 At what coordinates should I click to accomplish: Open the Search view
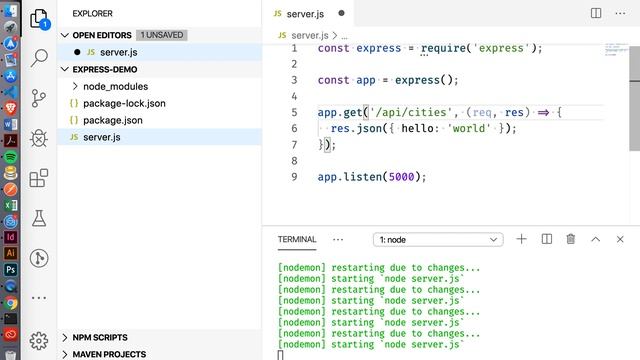click(x=39, y=58)
